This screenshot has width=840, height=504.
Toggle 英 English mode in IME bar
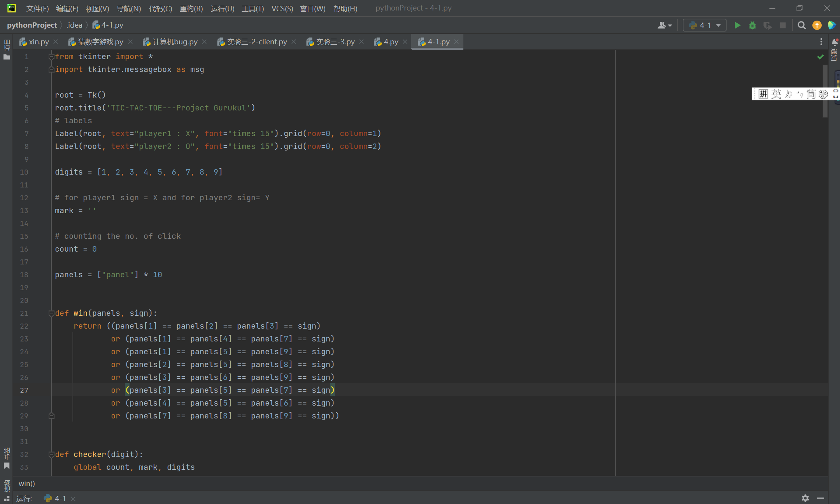coord(776,94)
